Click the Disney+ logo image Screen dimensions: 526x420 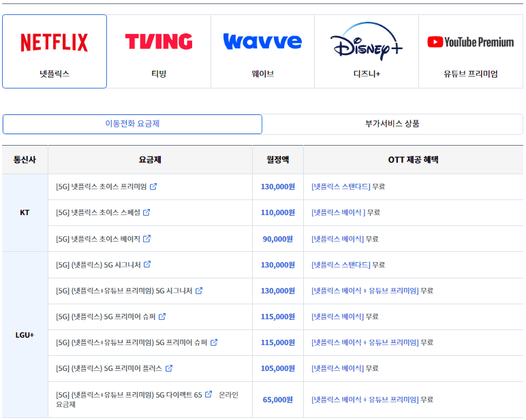367,42
